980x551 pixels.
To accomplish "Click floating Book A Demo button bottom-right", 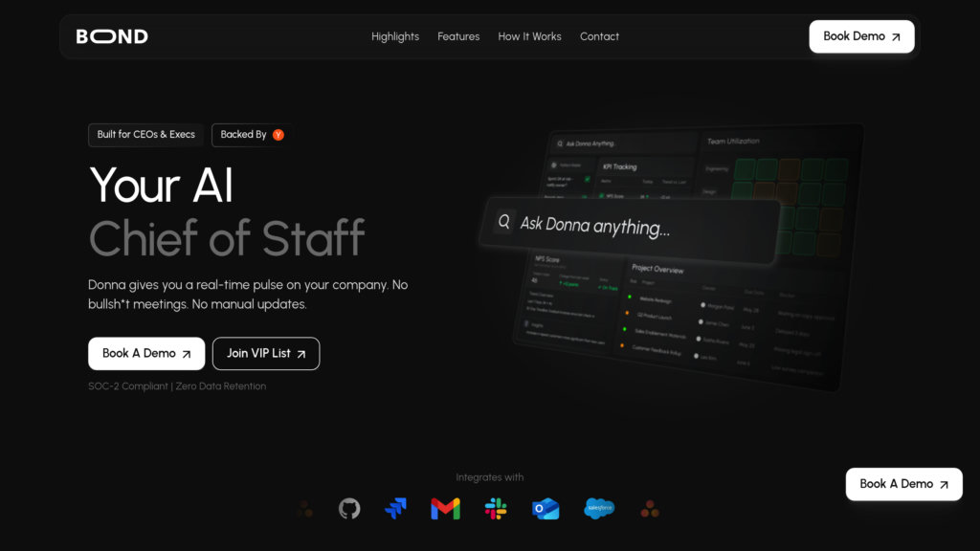I will pos(903,484).
